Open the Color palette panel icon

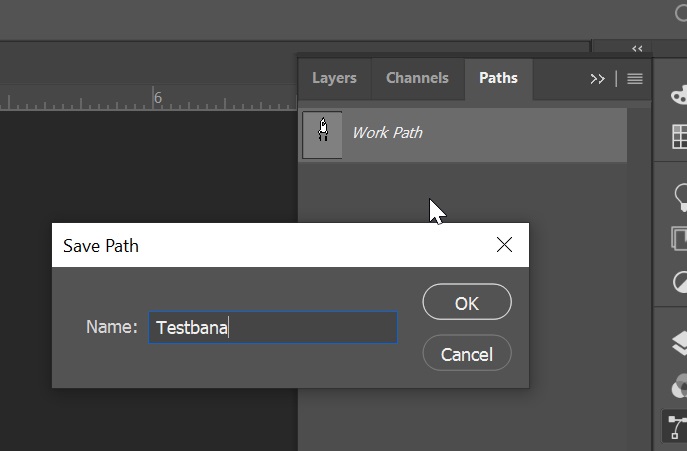point(678,95)
